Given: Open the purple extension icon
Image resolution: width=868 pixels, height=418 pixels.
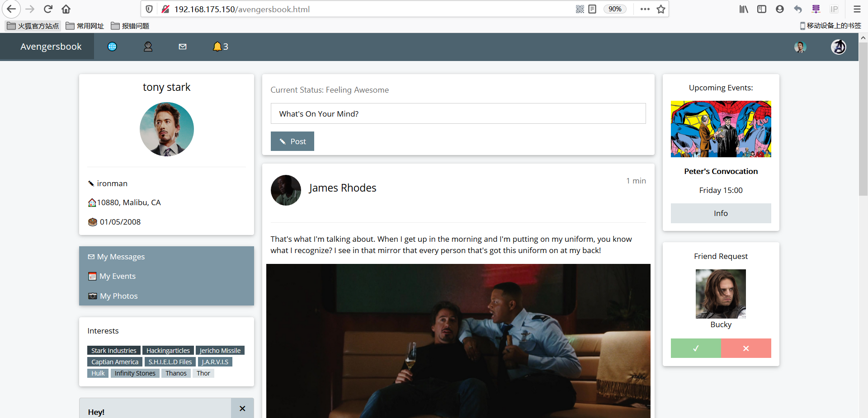Looking at the screenshot, I should (x=816, y=9).
